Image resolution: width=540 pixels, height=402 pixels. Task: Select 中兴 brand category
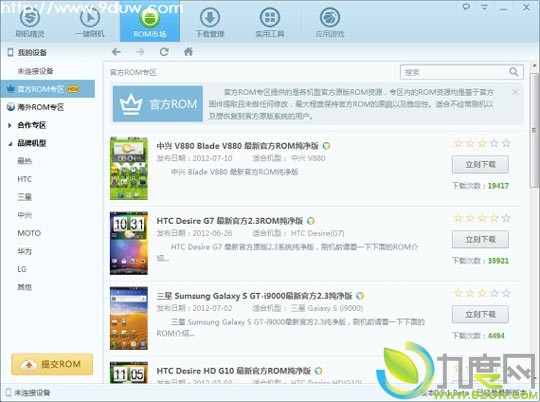tap(24, 215)
